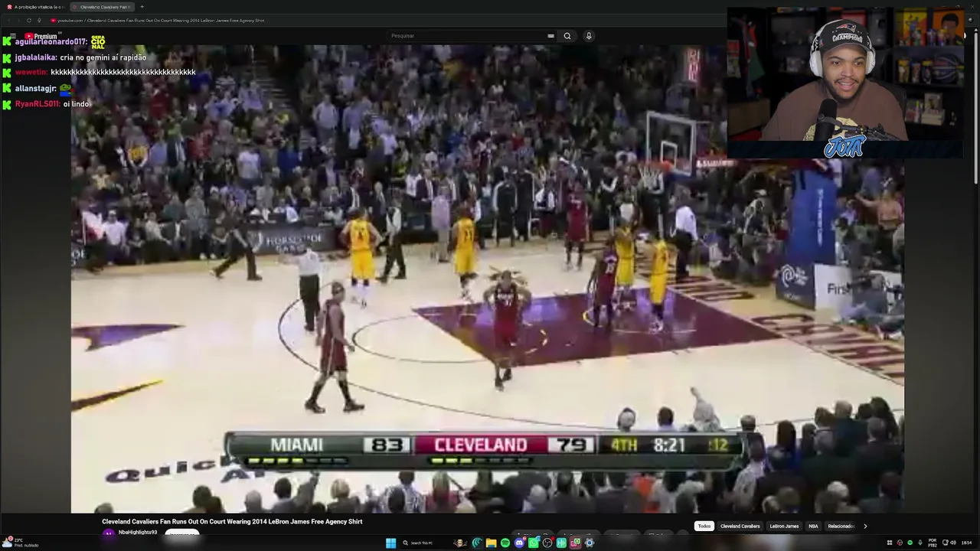Viewport: 980px width, 551px height.
Task: Open a new browser tab
Action: [142, 7]
